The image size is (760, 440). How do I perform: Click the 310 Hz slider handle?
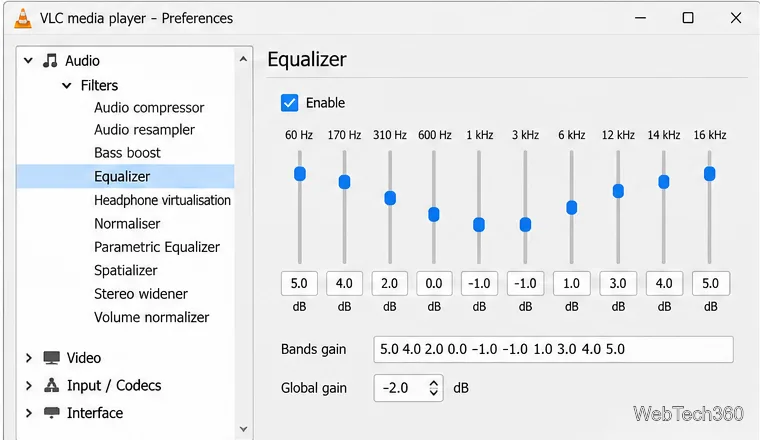point(390,198)
